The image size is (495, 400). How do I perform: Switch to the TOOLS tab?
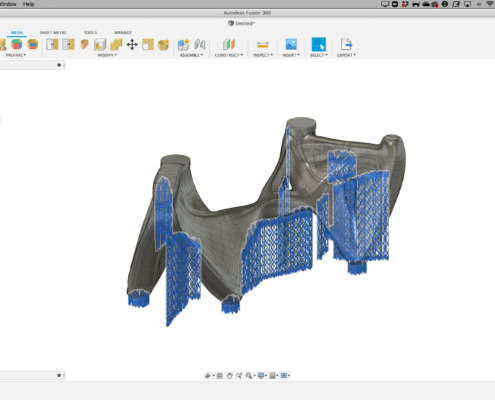point(90,33)
